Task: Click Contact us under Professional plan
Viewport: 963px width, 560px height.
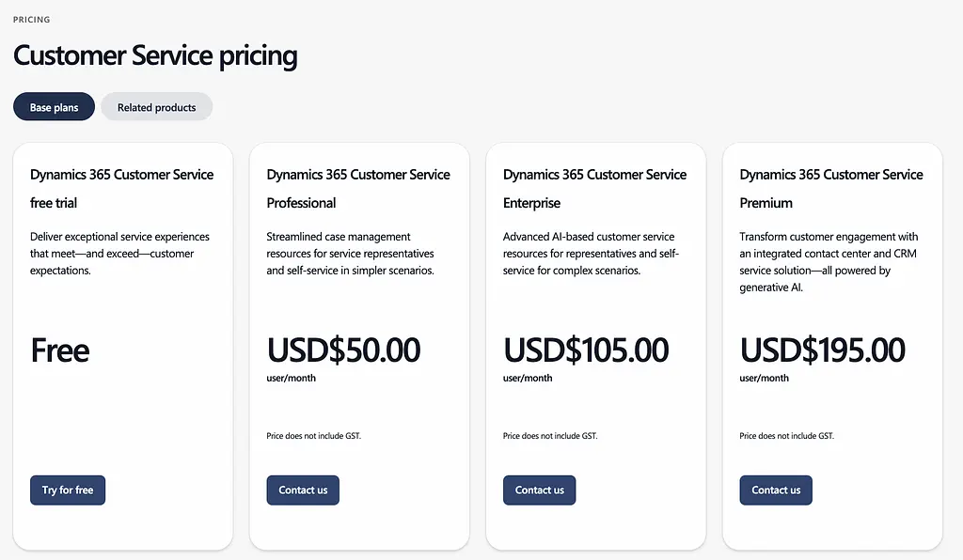Action: coord(303,490)
